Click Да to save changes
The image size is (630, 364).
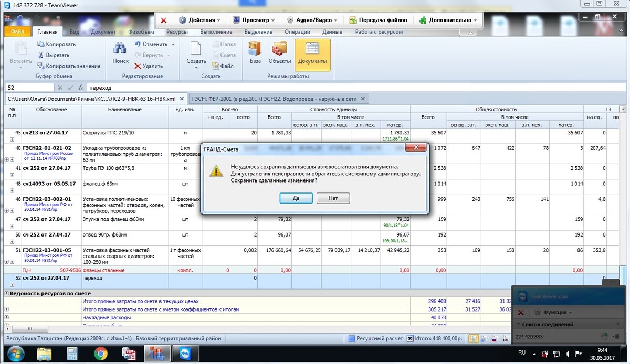[296, 198]
